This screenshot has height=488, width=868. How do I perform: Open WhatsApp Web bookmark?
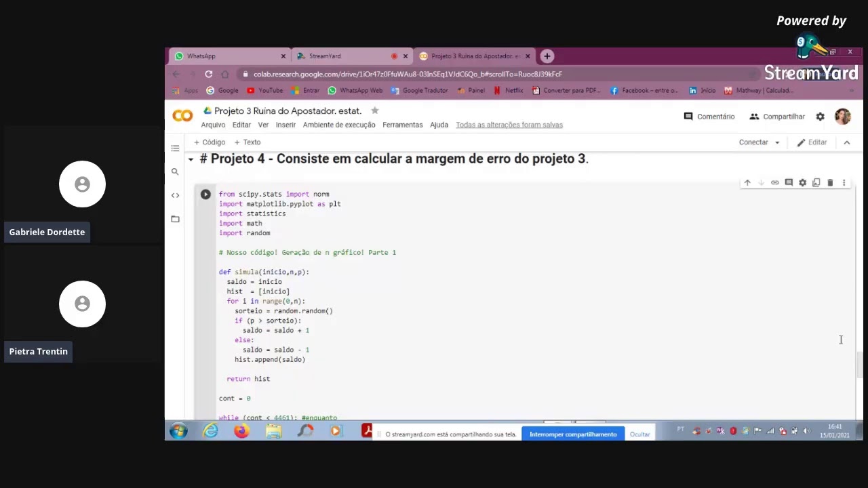pyautogui.click(x=355, y=90)
